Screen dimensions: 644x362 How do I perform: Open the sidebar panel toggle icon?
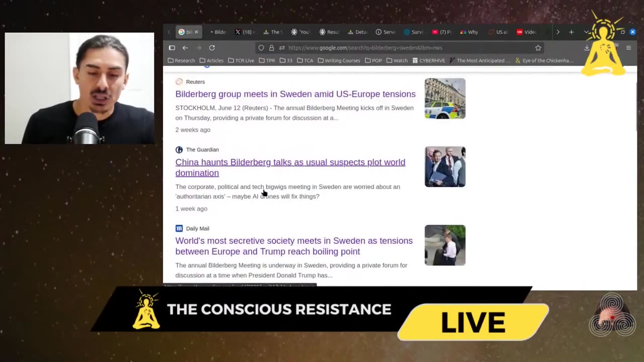pyautogui.click(x=172, y=48)
